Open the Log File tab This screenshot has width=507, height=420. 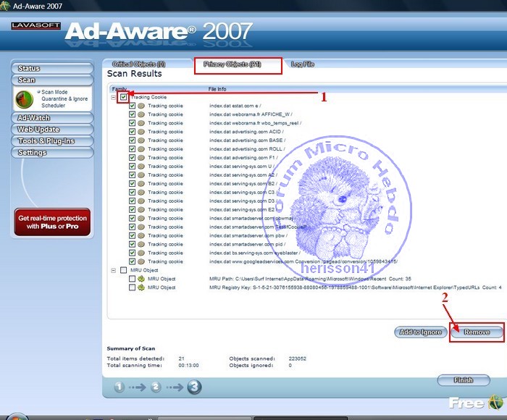click(303, 64)
